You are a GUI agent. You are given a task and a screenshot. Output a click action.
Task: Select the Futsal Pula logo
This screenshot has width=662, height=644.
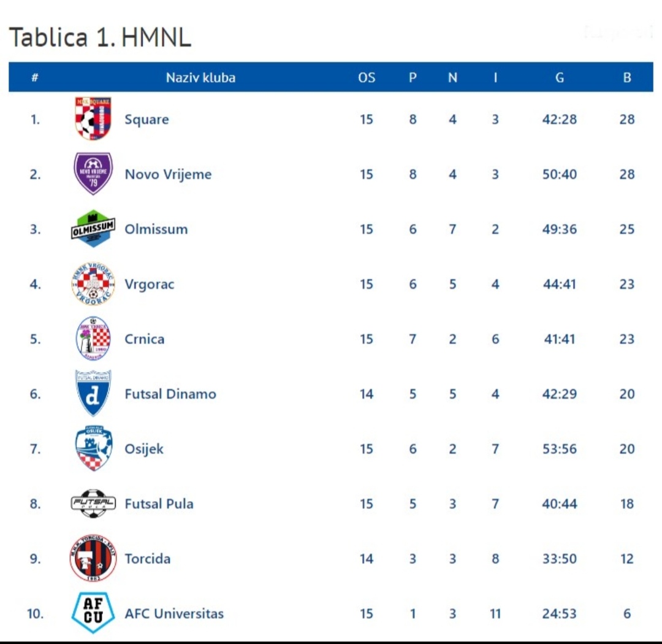tap(93, 504)
